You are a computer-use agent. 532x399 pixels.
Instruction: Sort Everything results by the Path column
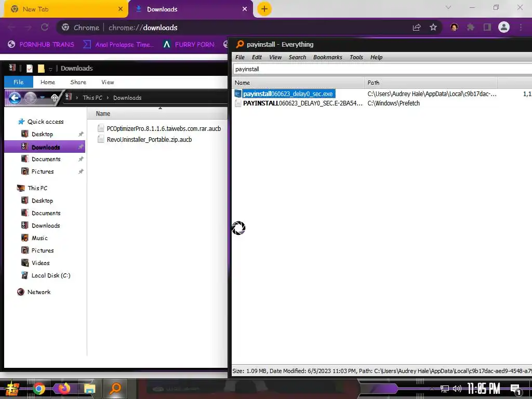[x=431, y=83]
